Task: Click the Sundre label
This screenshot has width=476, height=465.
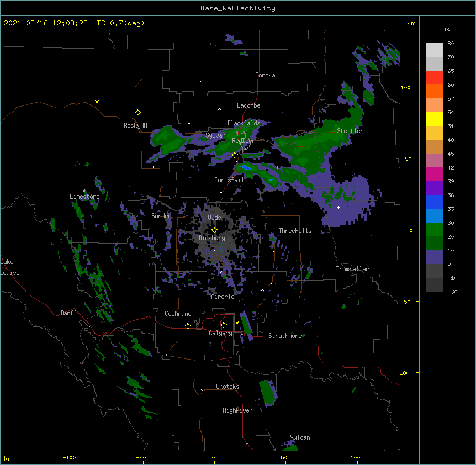Action: [161, 216]
